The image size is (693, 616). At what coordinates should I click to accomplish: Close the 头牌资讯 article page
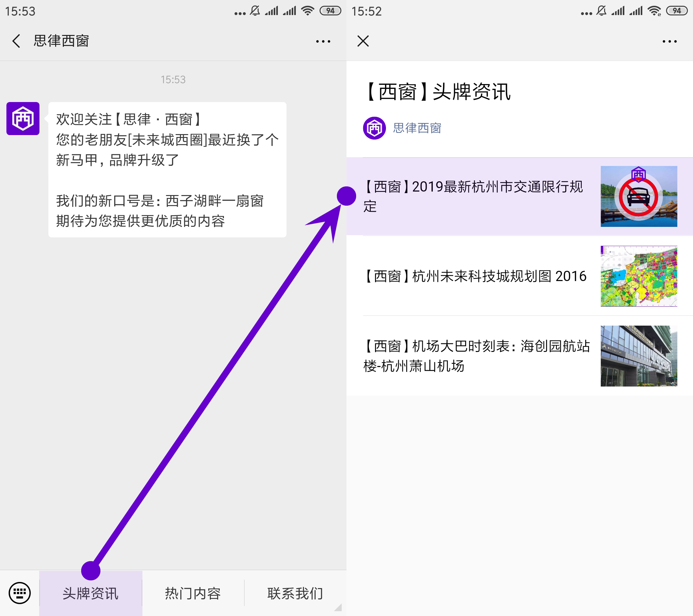[363, 41]
